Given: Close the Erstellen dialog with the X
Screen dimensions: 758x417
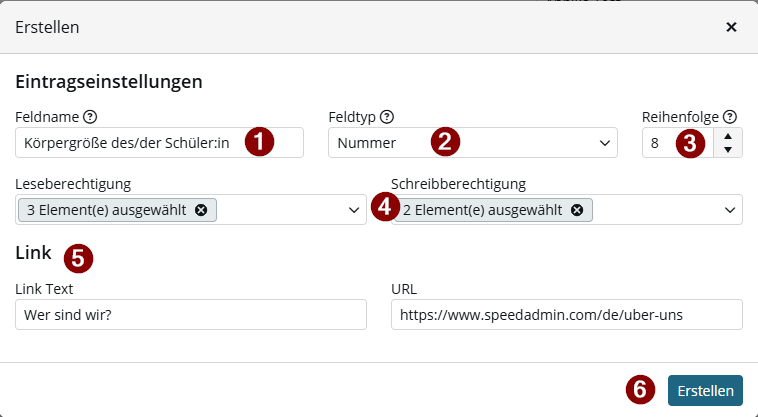Looking at the screenshot, I should point(731,27).
